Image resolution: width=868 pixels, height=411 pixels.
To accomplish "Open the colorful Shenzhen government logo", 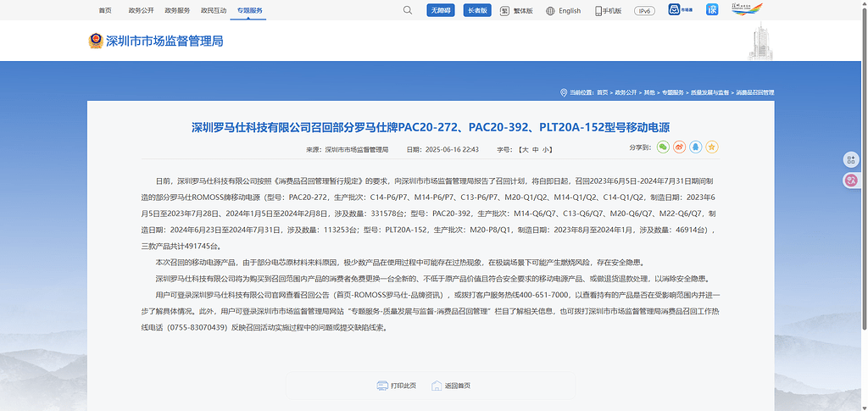I will (747, 8).
